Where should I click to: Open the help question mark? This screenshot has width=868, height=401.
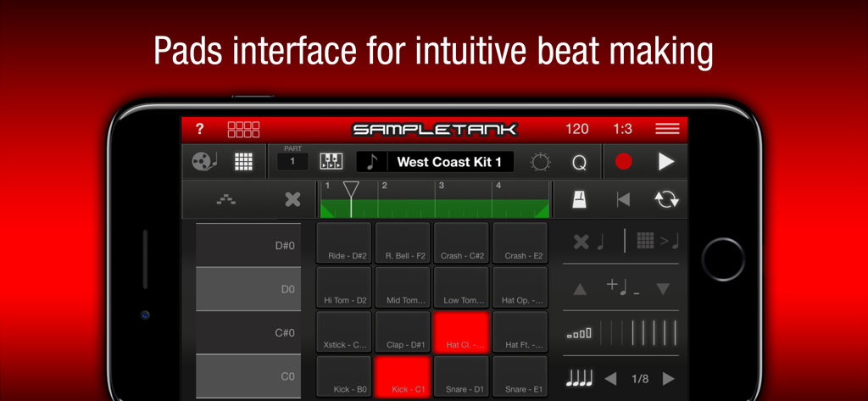200,130
